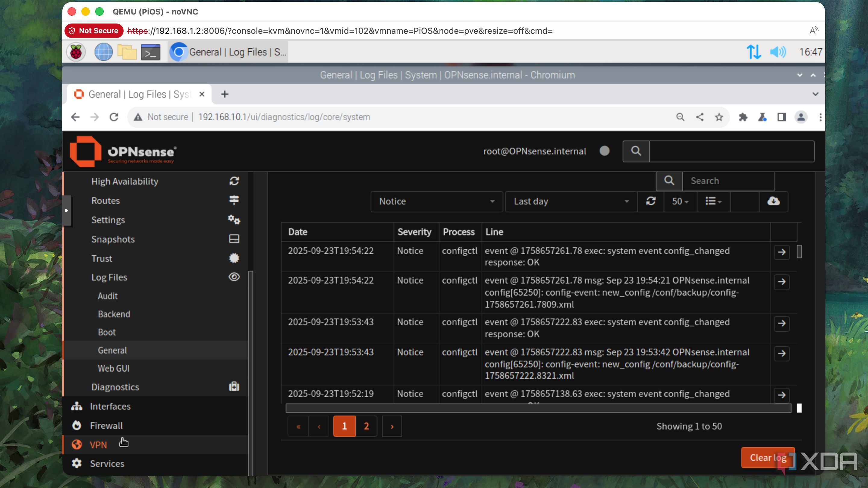This screenshot has width=868, height=488.
Task: Refresh the log table entries
Action: tap(651, 201)
